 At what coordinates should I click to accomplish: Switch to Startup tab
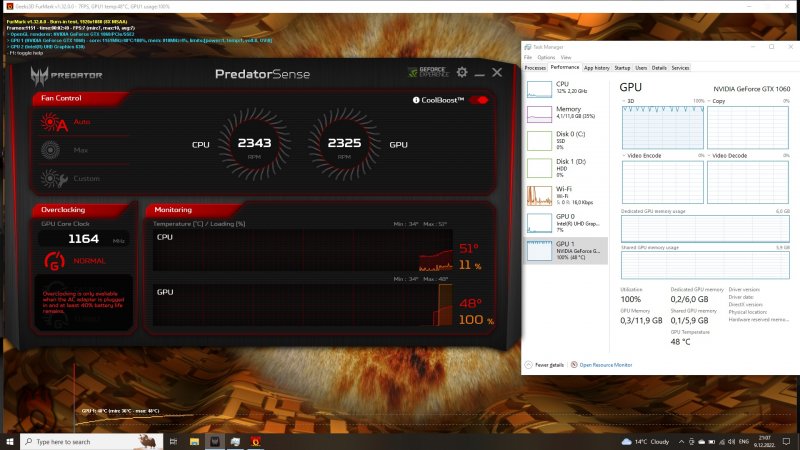622,68
